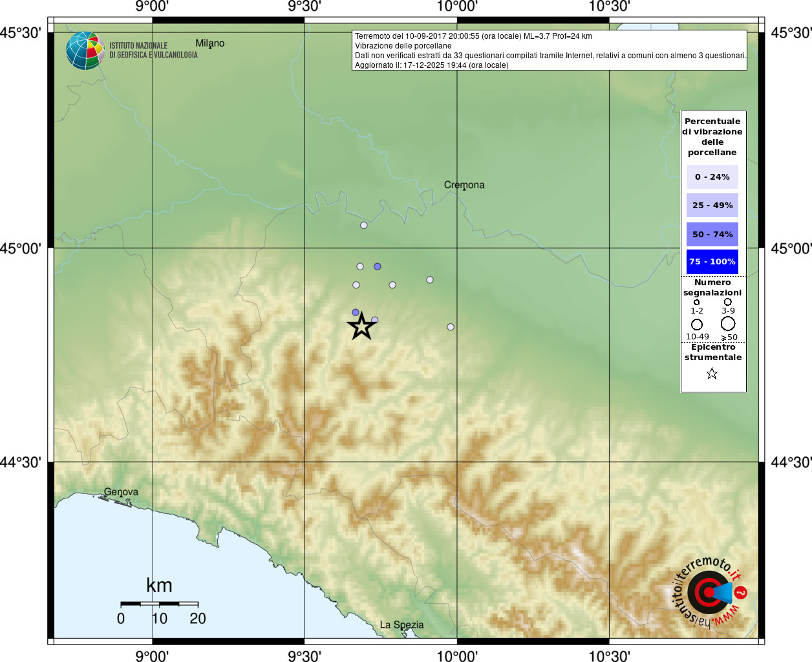Select the 1-2 reports circle in legend
Viewport: 812px width, 662px height.
[x=696, y=302]
